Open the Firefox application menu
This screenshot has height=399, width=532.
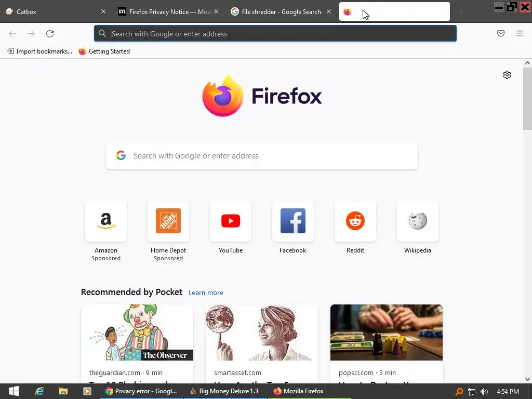point(520,33)
